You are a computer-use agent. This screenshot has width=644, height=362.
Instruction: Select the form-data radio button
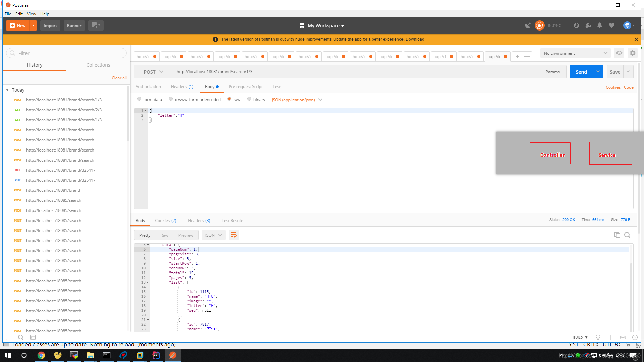139,99
